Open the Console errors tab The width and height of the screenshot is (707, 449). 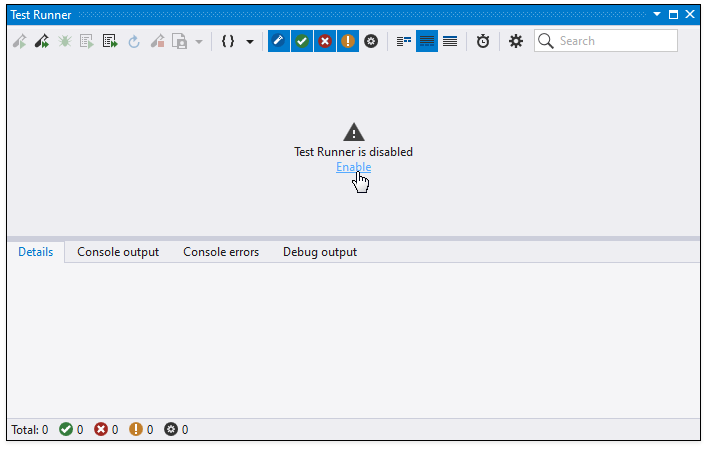(x=221, y=252)
